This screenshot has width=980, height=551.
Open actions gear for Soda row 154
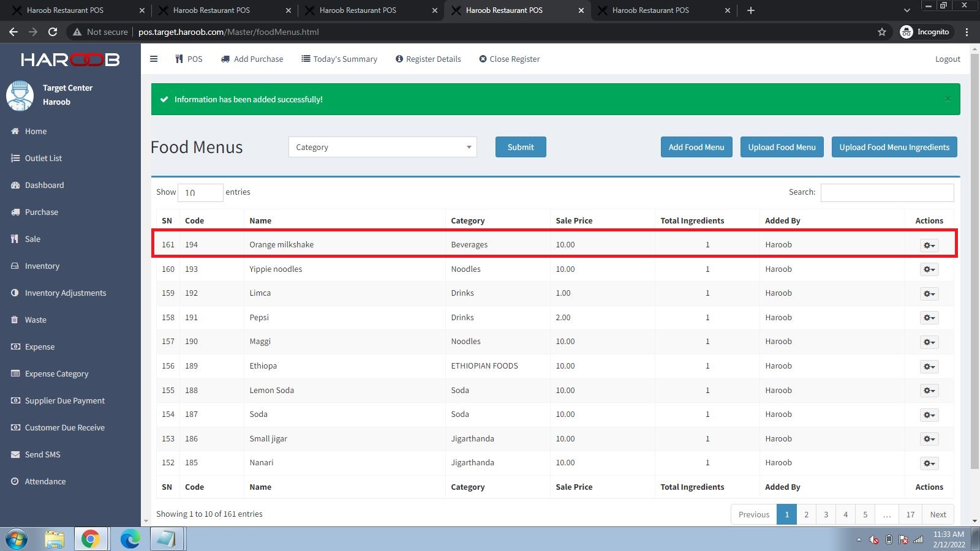click(x=929, y=414)
